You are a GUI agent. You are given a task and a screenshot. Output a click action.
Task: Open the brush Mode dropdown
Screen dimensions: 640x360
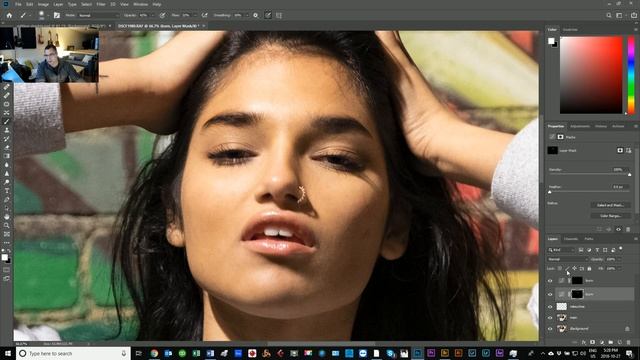[x=98, y=16]
